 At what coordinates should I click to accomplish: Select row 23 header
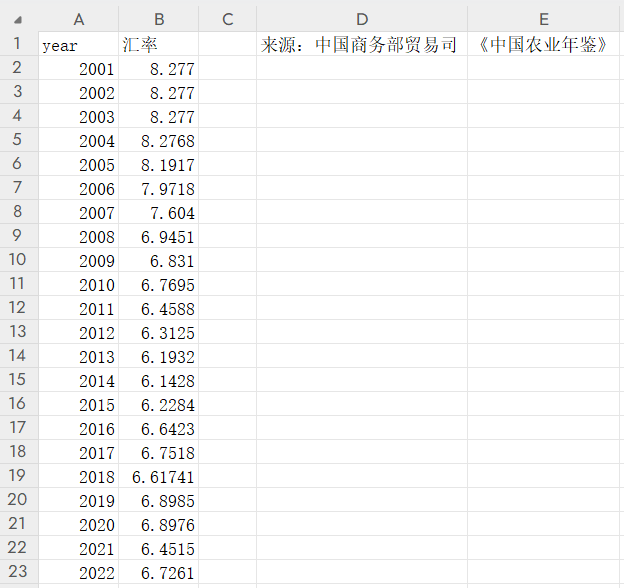19,571
